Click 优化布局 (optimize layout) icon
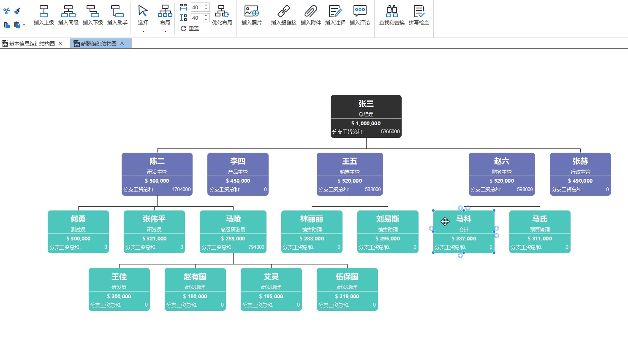The image size is (628, 364). (x=222, y=11)
